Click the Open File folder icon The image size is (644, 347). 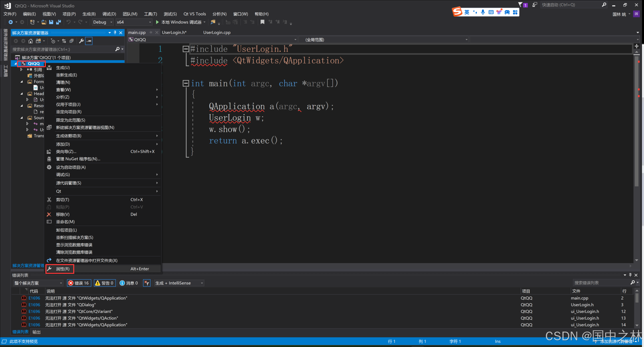[x=43, y=22]
